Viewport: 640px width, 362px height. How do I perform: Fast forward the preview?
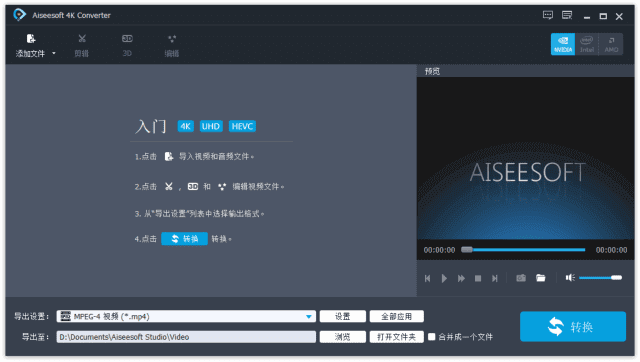tap(461, 278)
